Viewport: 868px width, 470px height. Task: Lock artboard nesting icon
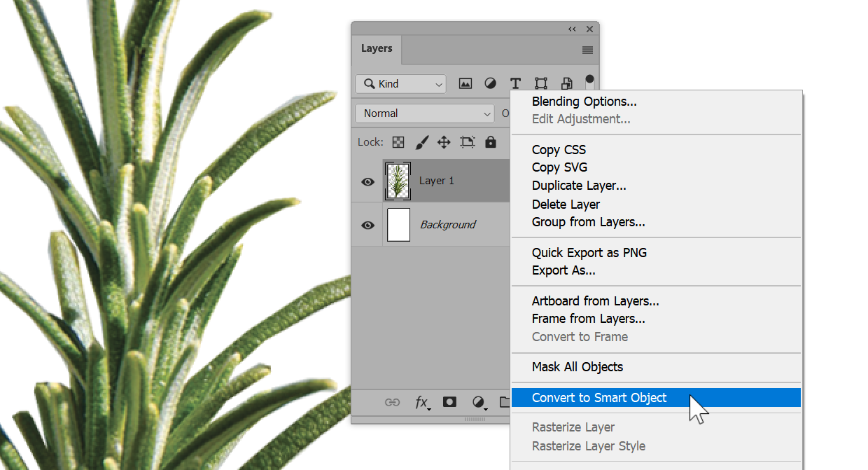click(x=468, y=142)
